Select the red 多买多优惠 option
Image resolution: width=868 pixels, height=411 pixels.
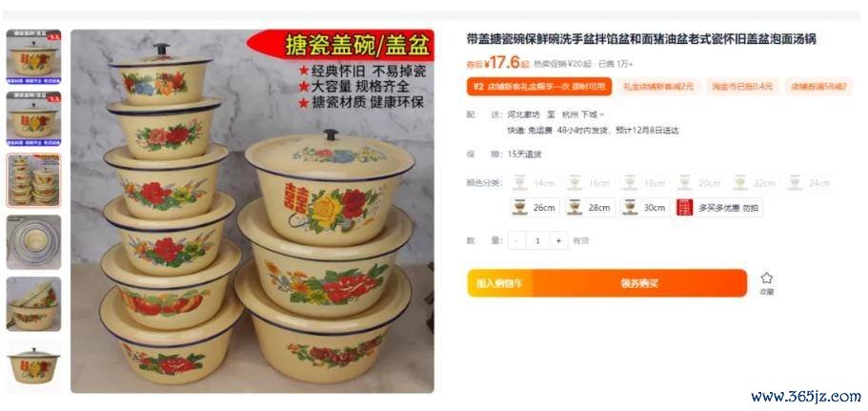[719, 207]
